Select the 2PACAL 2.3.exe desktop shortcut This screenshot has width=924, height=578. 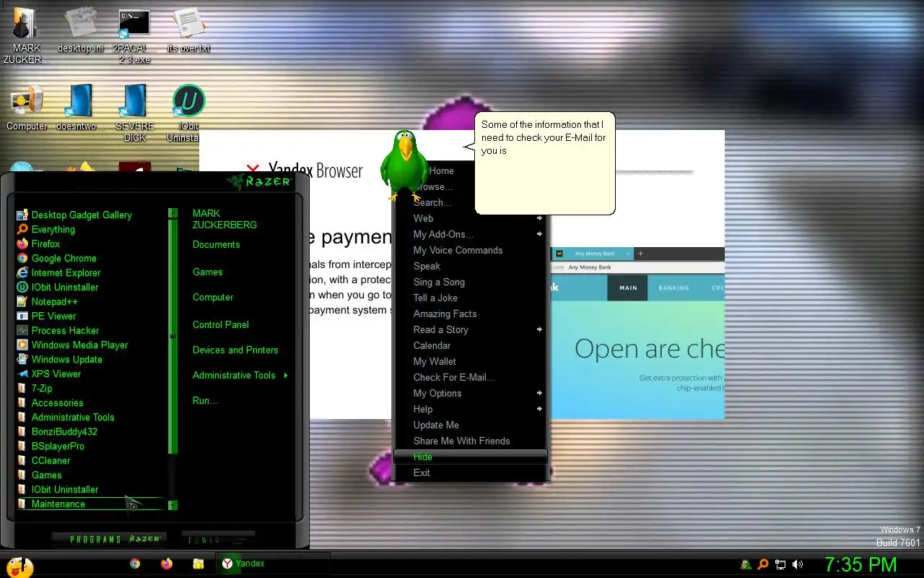(134, 35)
